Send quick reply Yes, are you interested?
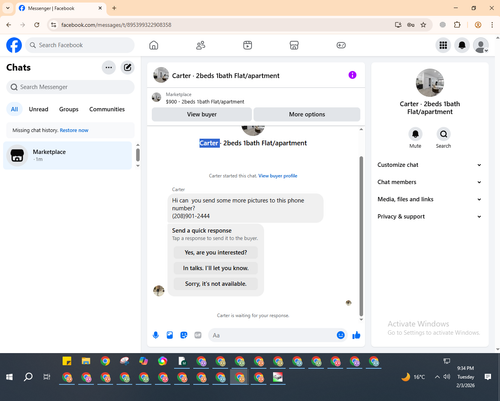The image size is (500, 401). click(x=216, y=253)
